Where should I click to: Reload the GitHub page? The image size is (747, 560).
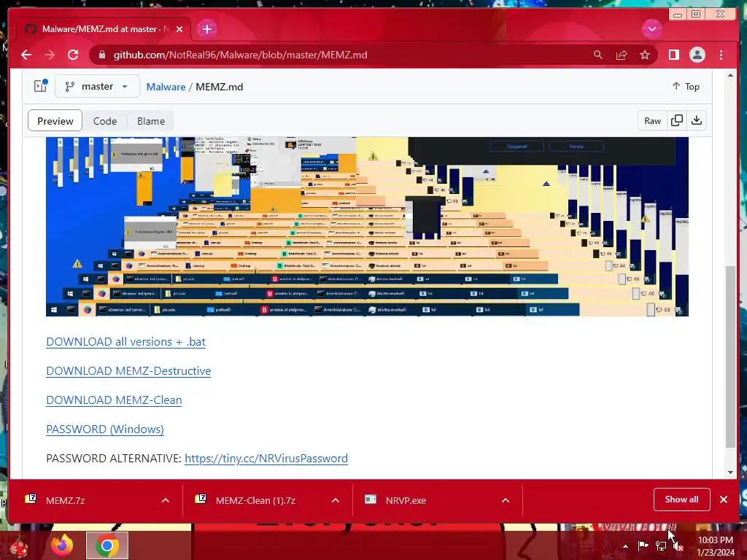(73, 55)
